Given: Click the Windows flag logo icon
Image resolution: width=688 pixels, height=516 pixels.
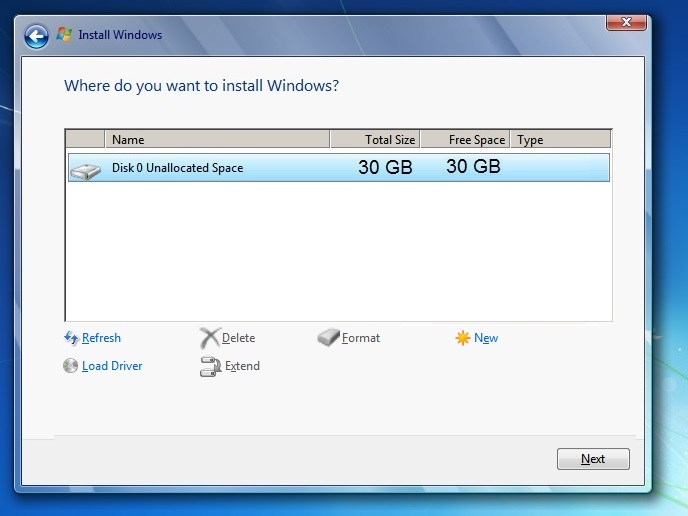Looking at the screenshot, I should (64, 35).
